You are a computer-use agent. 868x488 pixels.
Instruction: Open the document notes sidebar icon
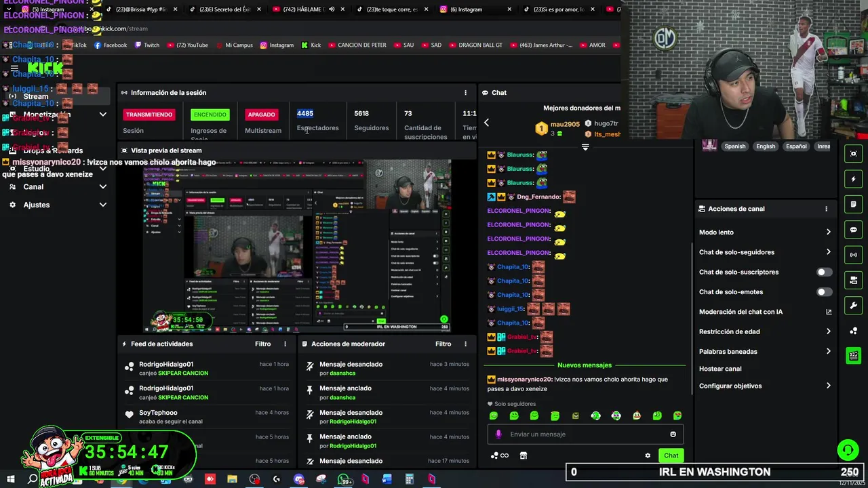pyautogui.click(x=853, y=204)
